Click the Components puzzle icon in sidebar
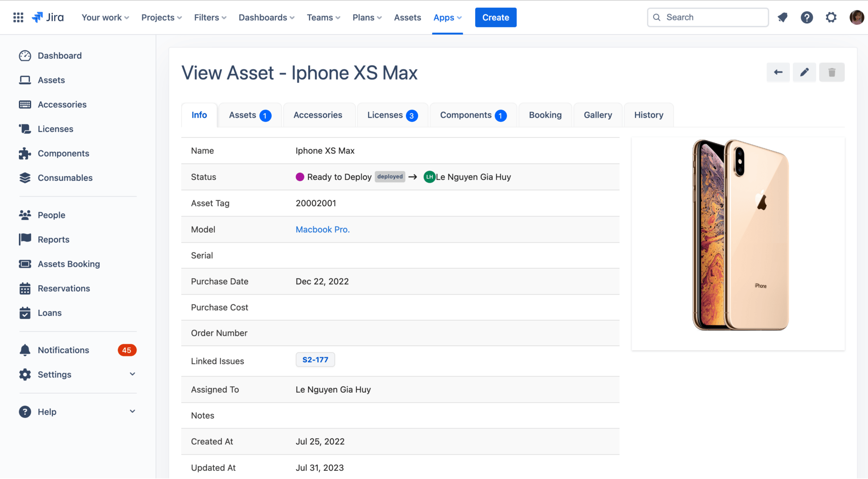Screen dimensions: 868x479 pyautogui.click(x=25, y=153)
